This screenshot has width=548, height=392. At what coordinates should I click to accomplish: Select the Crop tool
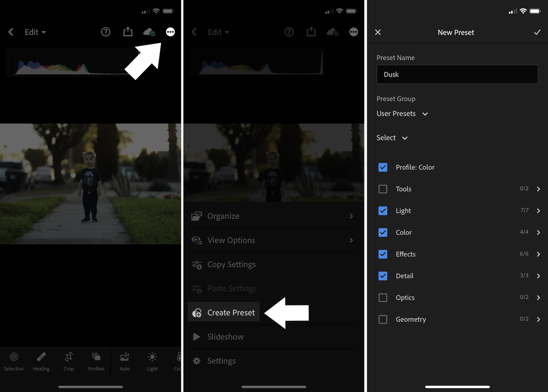point(68,361)
